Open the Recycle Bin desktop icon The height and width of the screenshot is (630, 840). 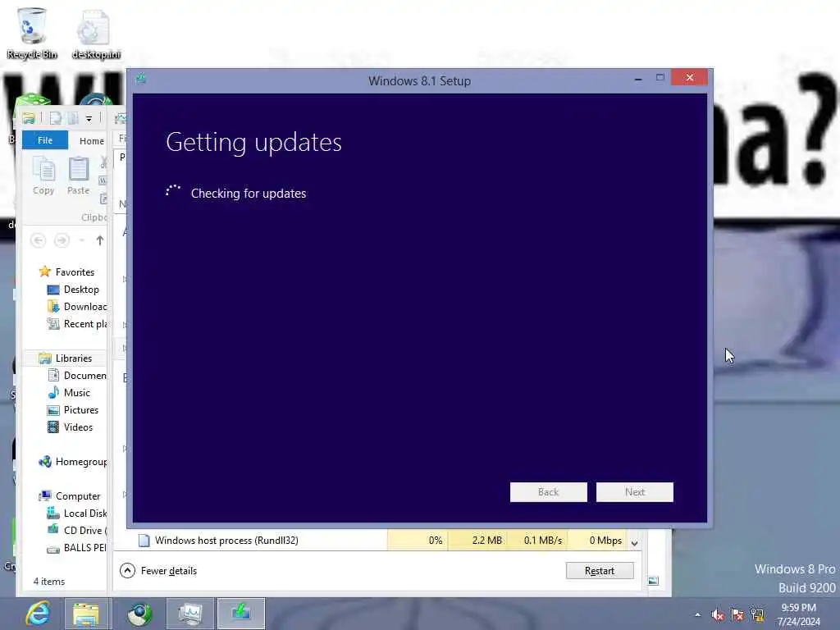(32, 32)
